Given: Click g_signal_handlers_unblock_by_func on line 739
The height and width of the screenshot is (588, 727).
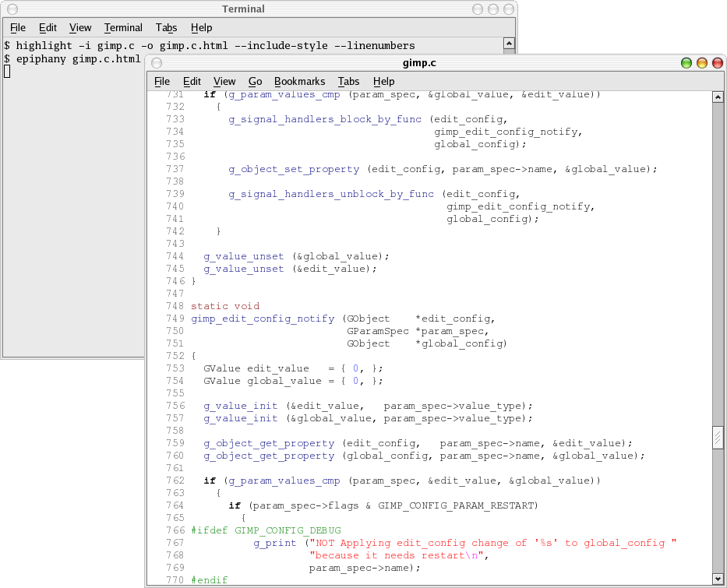Looking at the screenshot, I should click(331, 194).
